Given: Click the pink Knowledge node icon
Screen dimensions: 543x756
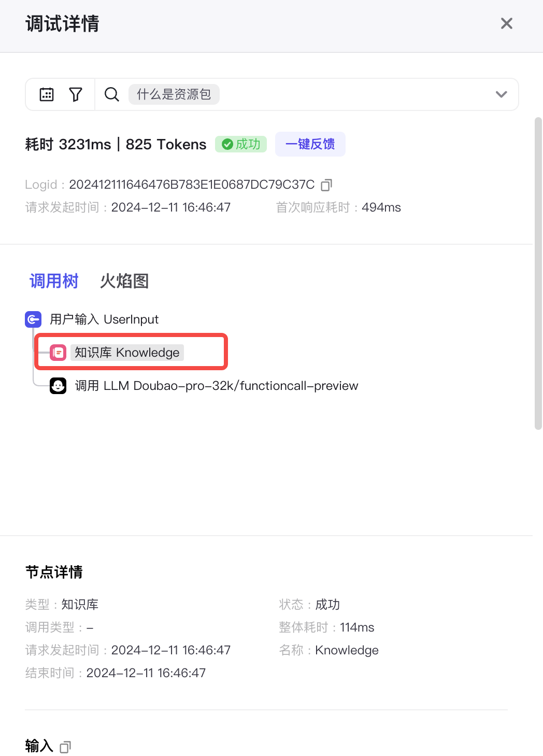Looking at the screenshot, I should 58,353.
